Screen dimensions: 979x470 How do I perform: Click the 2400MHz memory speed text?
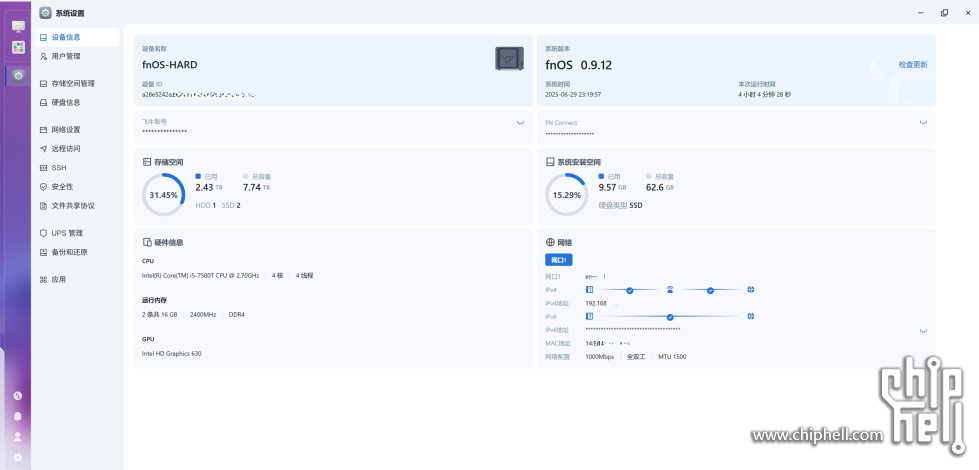pos(203,315)
